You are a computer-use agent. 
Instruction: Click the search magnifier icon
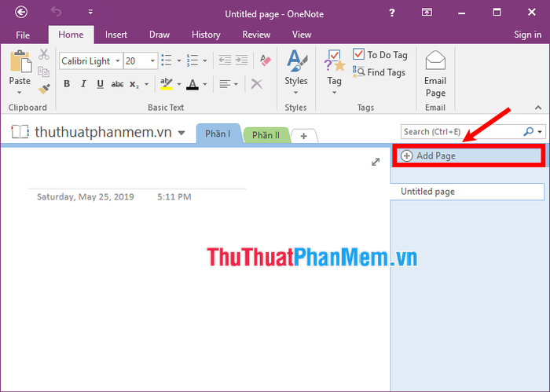tap(528, 131)
